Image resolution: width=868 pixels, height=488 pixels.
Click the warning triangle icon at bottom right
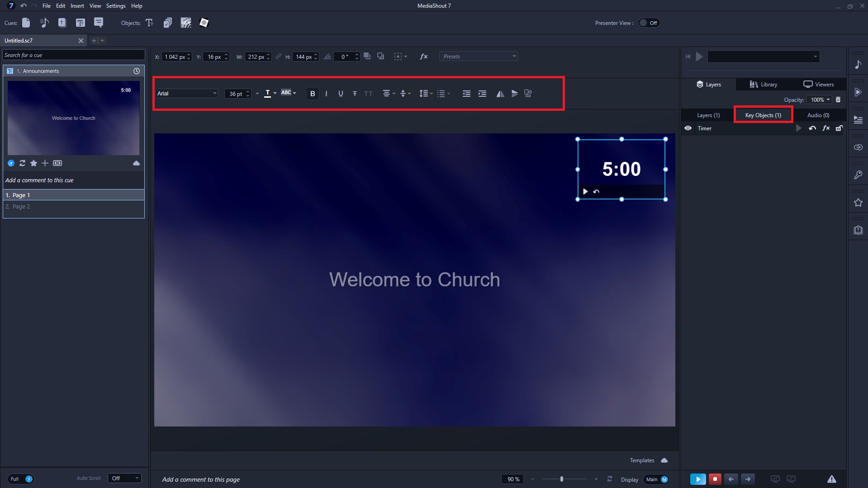pyautogui.click(x=831, y=479)
